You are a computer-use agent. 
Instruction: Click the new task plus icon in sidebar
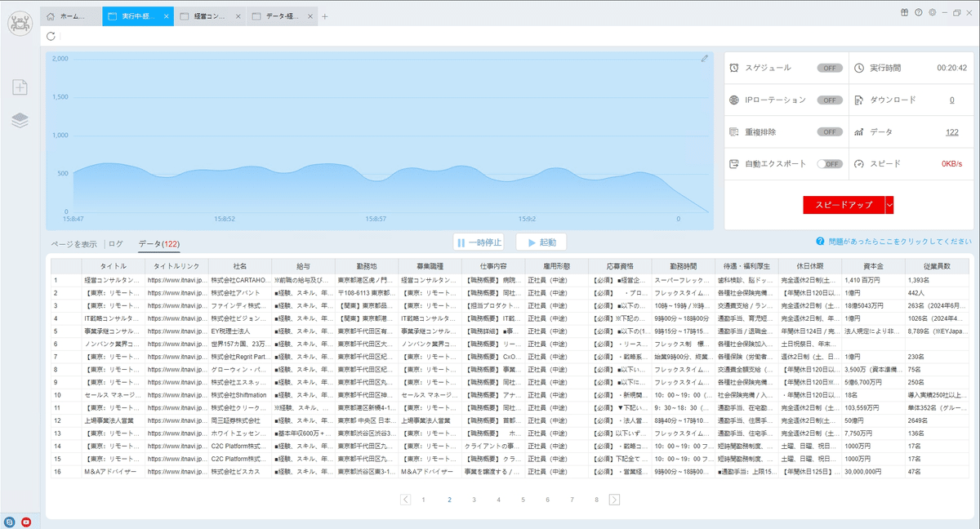click(x=20, y=87)
